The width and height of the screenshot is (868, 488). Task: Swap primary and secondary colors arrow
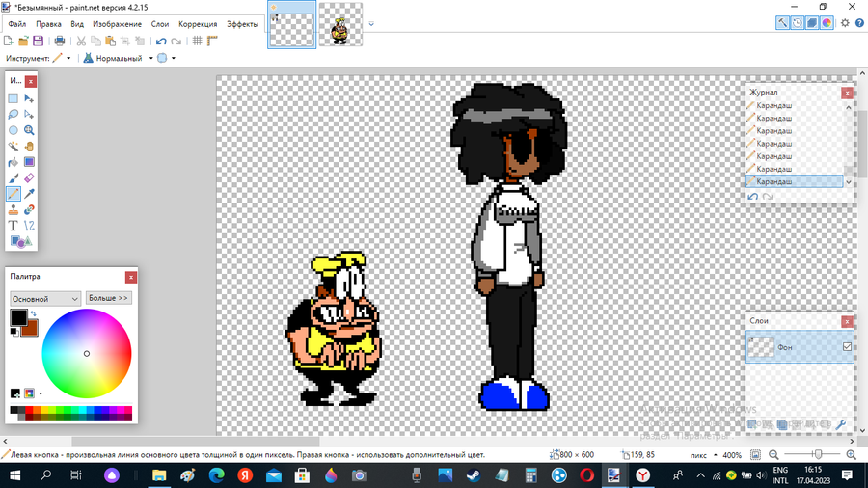(33, 313)
